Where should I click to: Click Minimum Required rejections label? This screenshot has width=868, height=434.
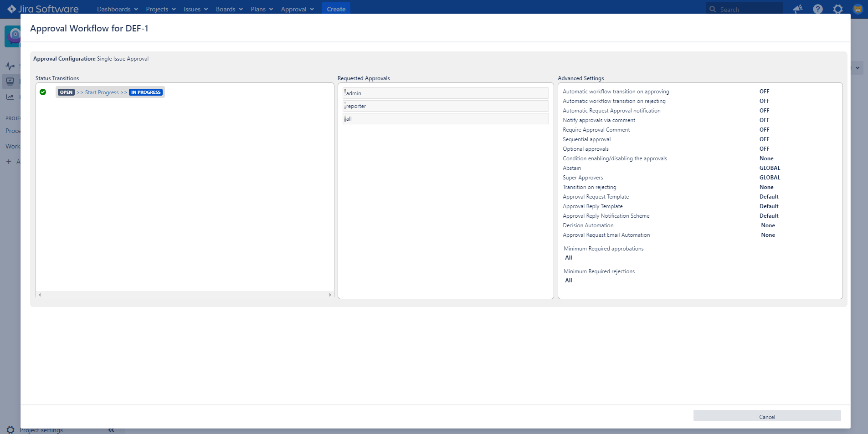pyautogui.click(x=599, y=271)
